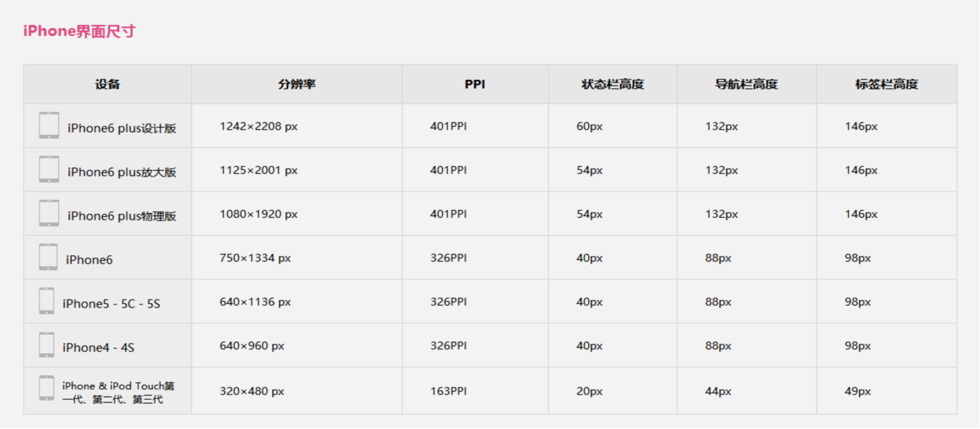Select the 状态栏高度 column header
Screen dimensions: 980x429
point(613,84)
